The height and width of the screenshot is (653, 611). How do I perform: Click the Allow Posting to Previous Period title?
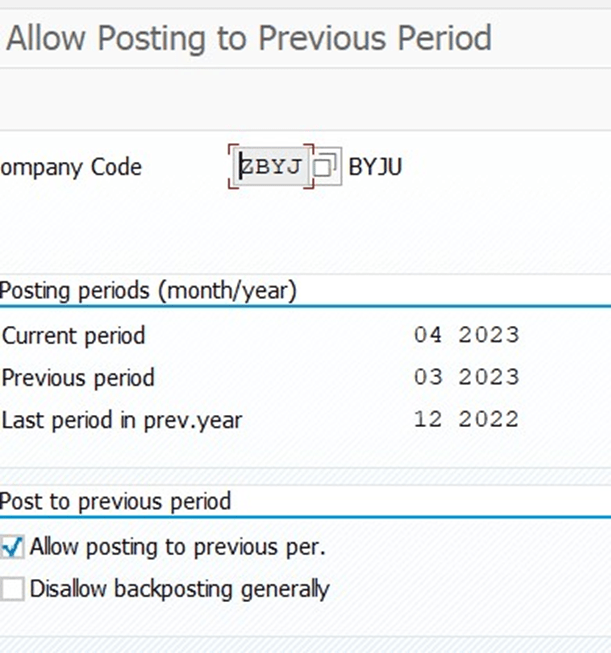249,39
